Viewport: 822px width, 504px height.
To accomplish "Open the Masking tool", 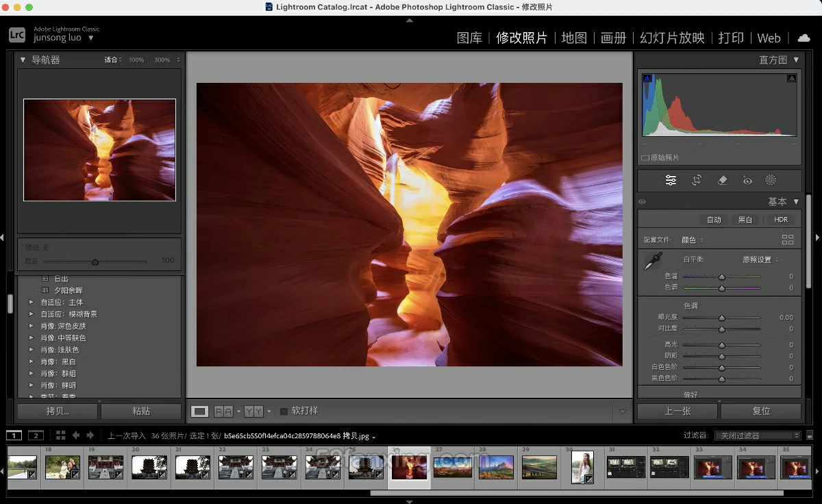I will point(771,180).
